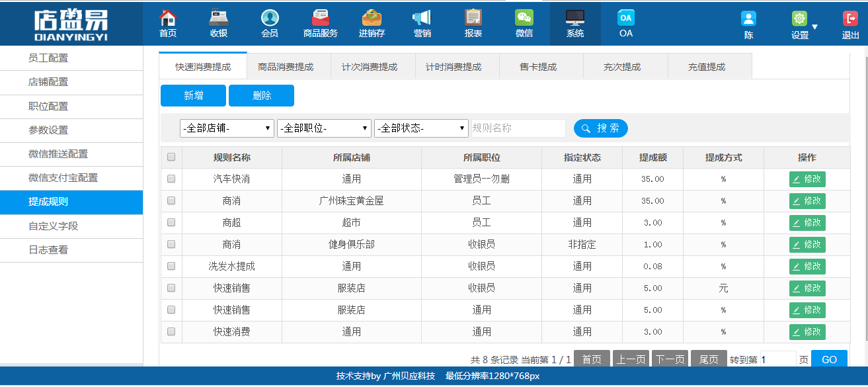Image resolution: width=868 pixels, height=387 pixels.
Task: Check the 服装店 收银员 row checkbox
Action: coord(171,288)
